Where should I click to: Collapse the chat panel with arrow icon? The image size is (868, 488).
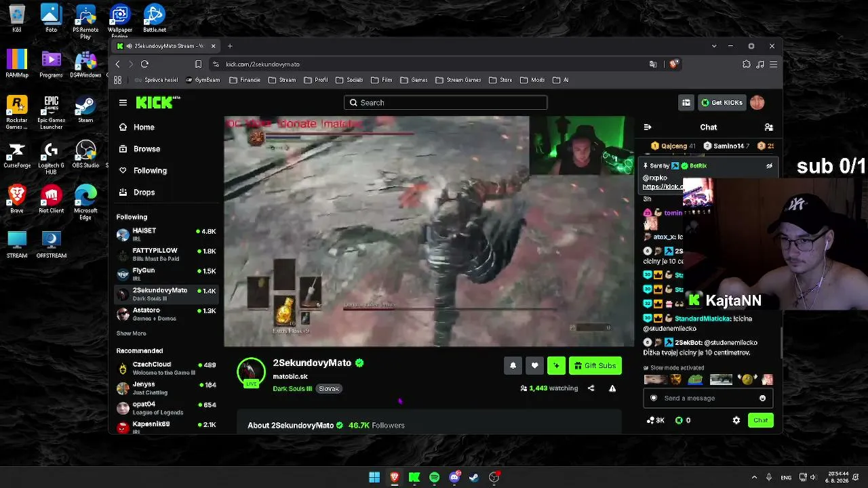tap(648, 127)
